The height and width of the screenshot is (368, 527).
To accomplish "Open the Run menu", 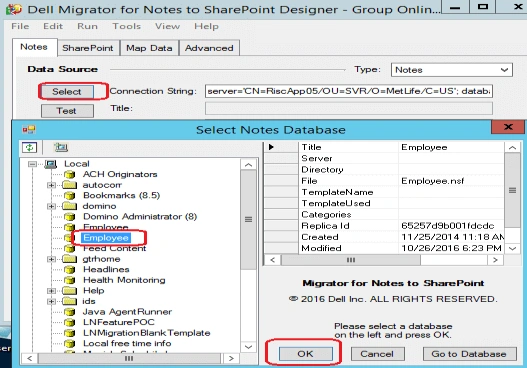I will (87, 26).
